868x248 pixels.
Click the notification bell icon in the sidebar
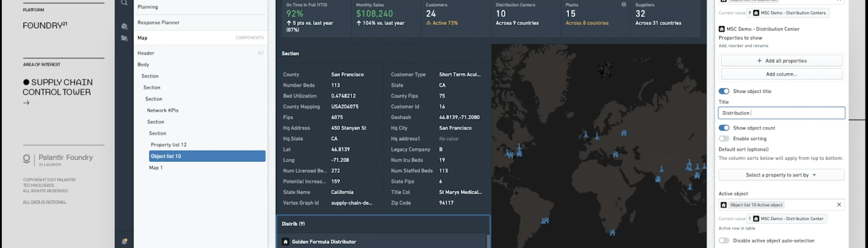(x=124, y=241)
